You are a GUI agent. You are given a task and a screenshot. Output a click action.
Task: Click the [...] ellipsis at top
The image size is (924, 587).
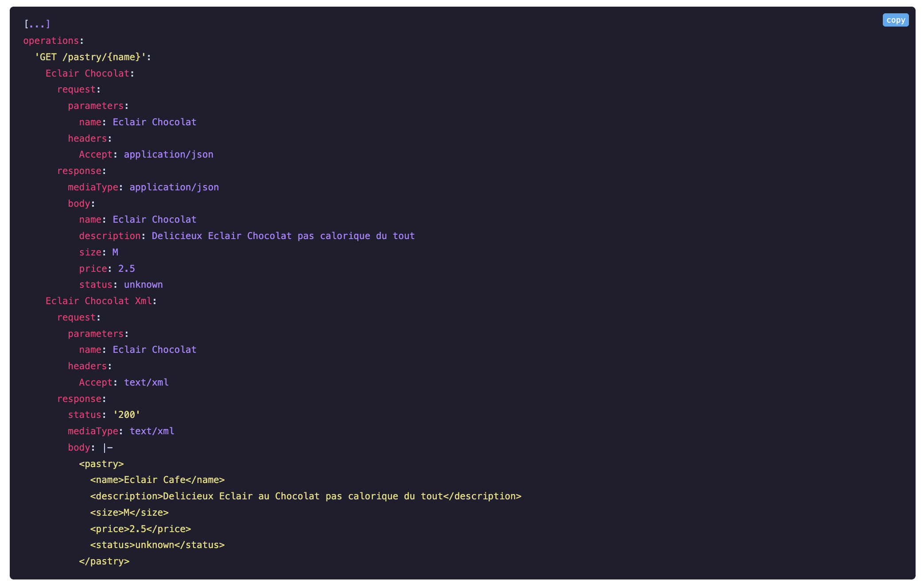point(37,24)
